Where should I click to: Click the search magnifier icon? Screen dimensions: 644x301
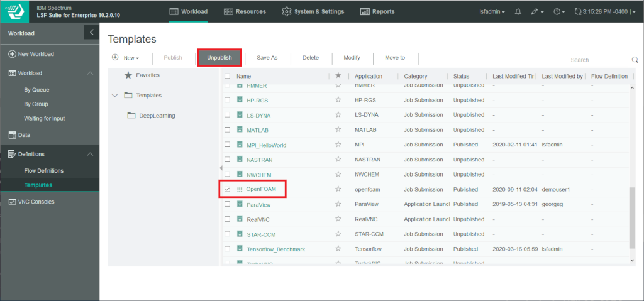(x=635, y=60)
